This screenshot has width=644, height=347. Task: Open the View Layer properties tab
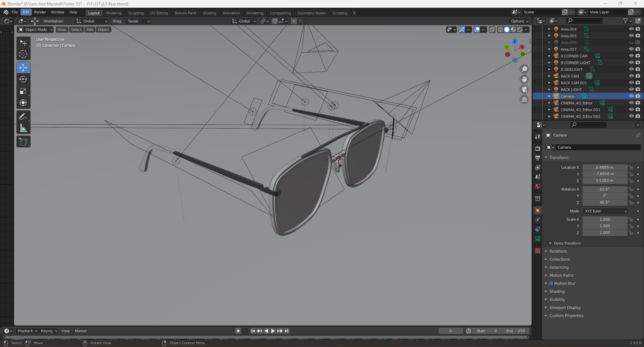click(538, 167)
